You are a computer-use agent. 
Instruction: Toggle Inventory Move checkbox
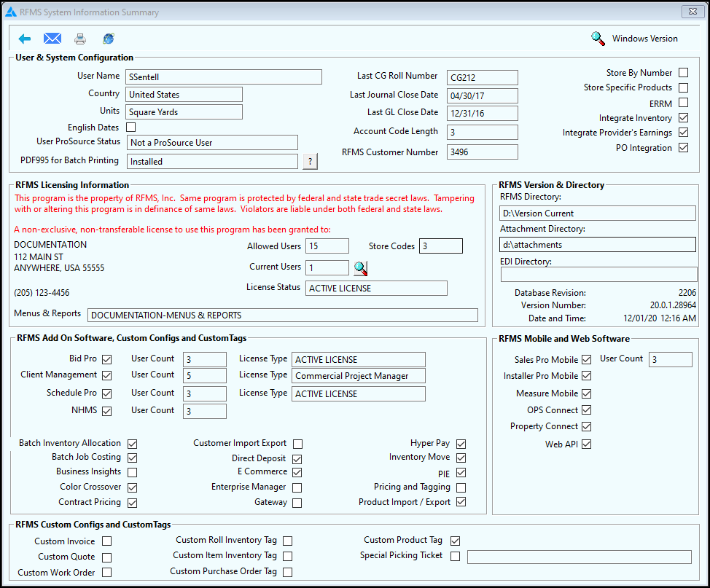tap(461, 458)
